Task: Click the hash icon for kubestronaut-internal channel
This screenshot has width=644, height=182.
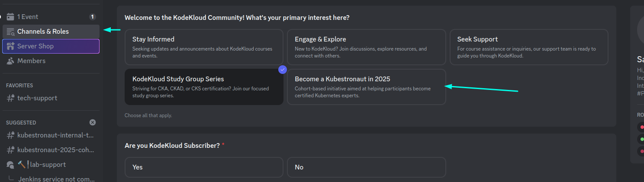Action: (x=10, y=135)
